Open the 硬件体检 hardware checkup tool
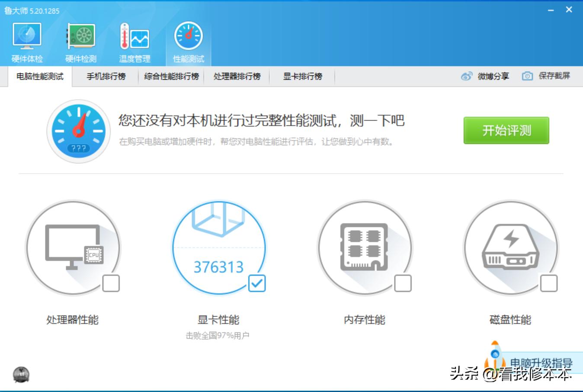Viewport: 583px width, 392px height. coord(27,40)
